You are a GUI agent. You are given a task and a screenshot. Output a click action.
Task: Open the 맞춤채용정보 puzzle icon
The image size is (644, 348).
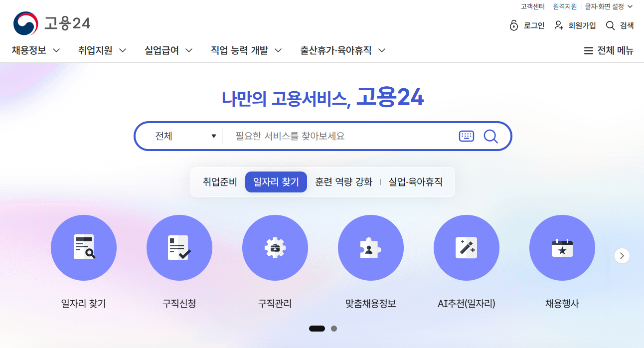coord(370,248)
